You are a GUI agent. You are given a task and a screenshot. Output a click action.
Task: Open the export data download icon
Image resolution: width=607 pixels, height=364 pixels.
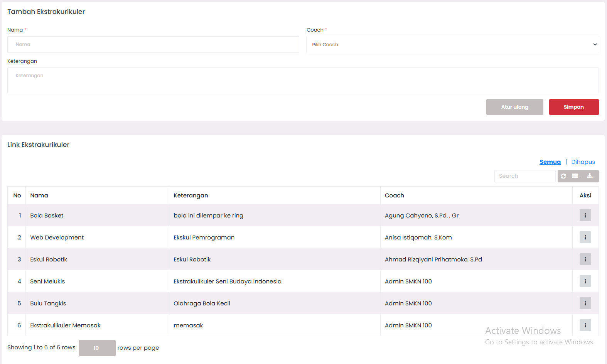[x=590, y=176]
